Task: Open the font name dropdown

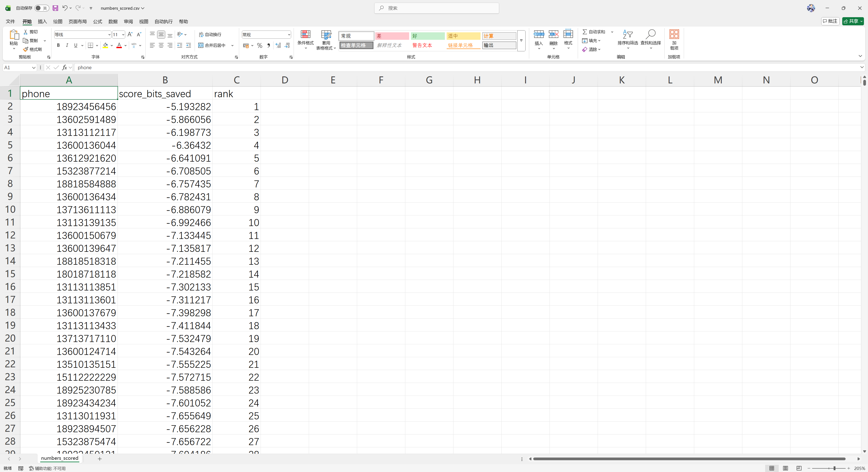Action: coord(109,34)
